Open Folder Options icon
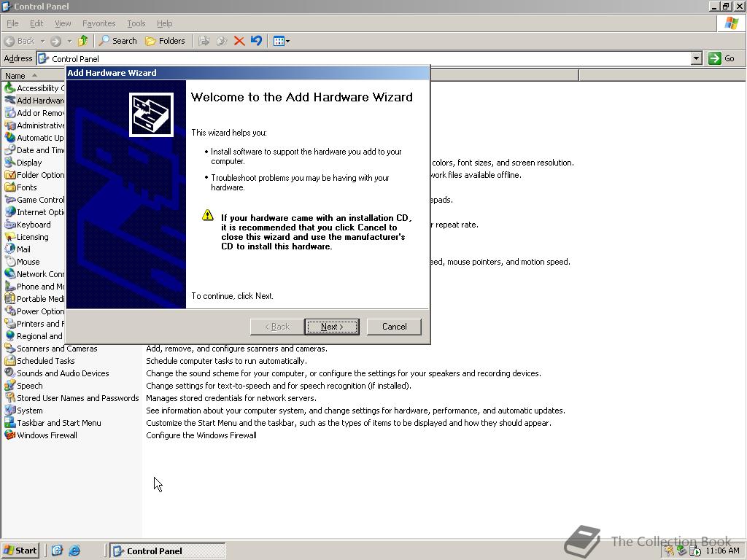 point(10,175)
